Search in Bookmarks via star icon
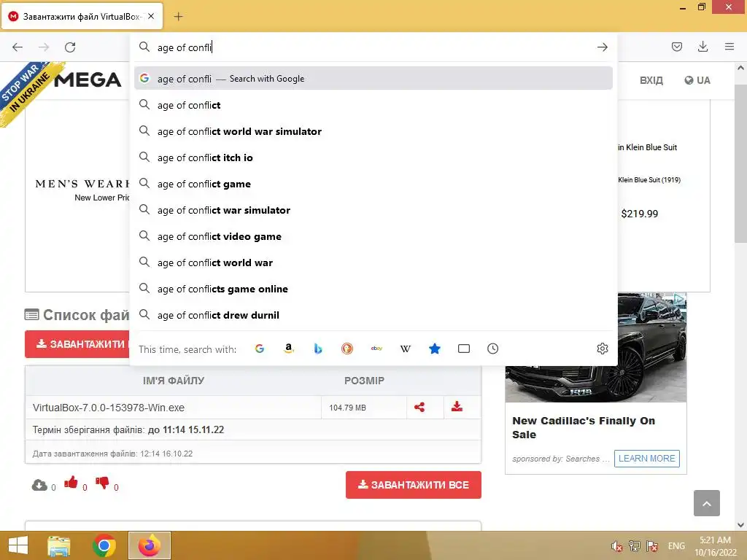 click(435, 349)
